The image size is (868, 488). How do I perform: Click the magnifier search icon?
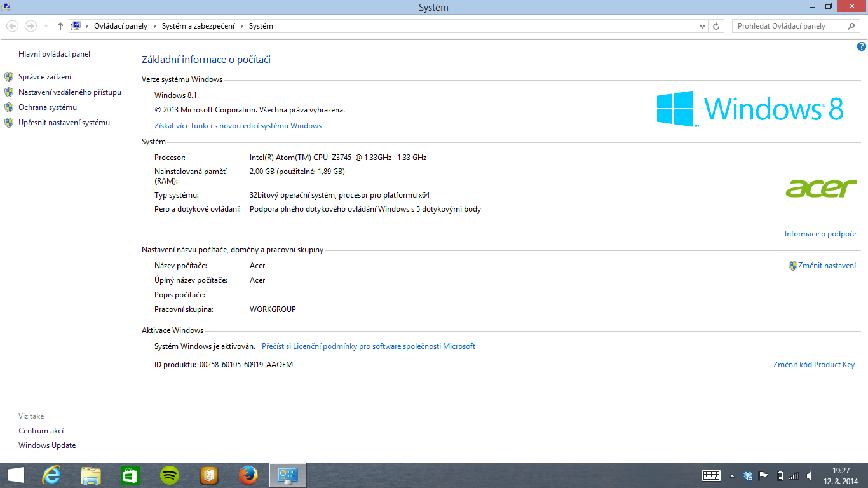[x=851, y=26]
